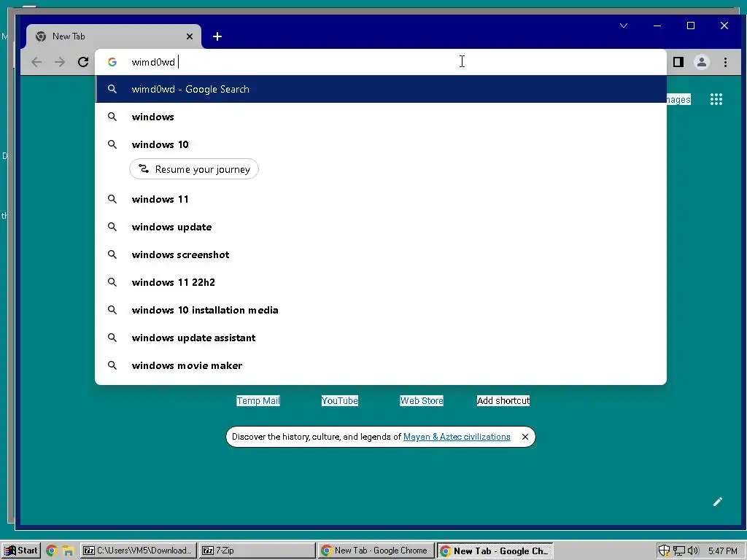Click the active New Tab Chrome taskbar button
The image size is (747, 560).
click(x=495, y=551)
